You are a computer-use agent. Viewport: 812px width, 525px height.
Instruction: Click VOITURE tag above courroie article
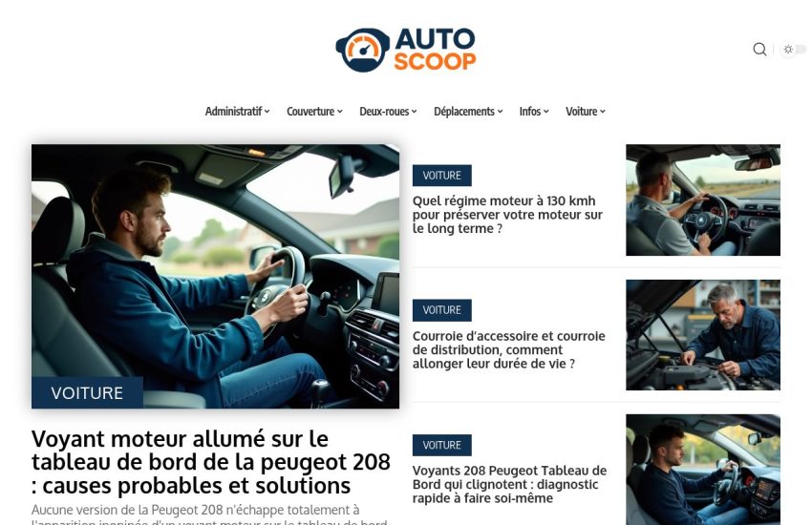[441, 310]
